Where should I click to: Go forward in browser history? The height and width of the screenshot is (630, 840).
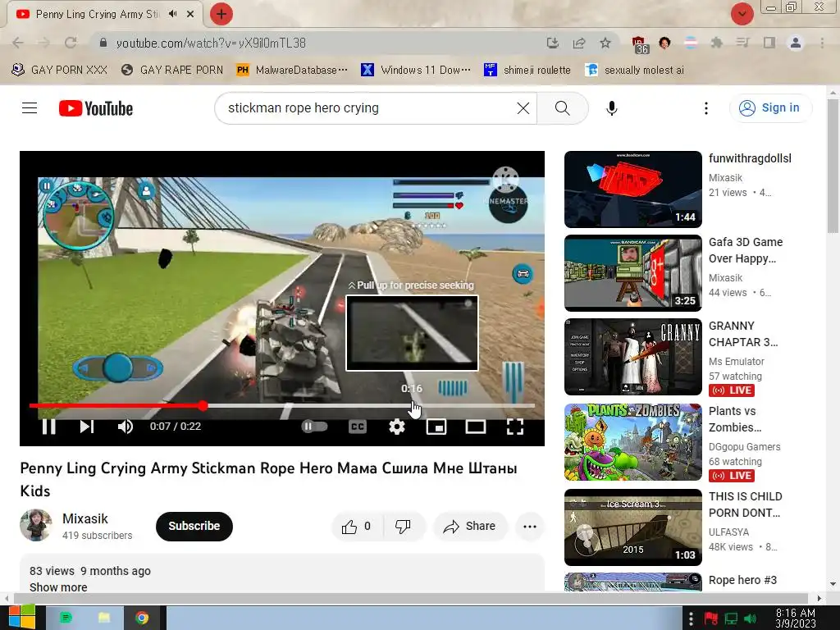coord(44,43)
